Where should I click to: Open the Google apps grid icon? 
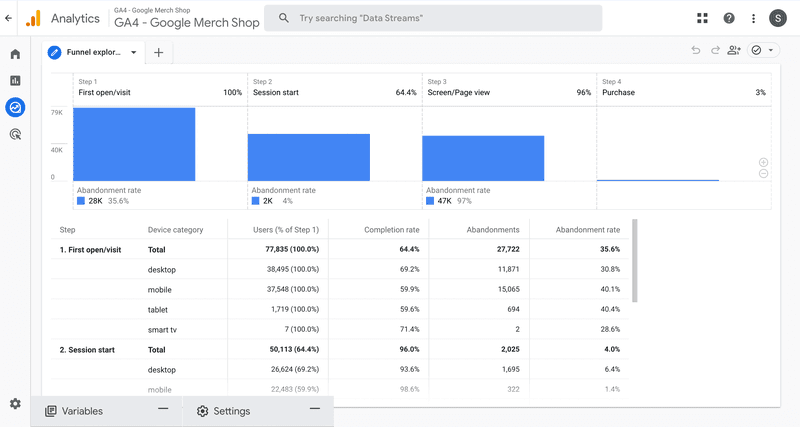[702, 18]
